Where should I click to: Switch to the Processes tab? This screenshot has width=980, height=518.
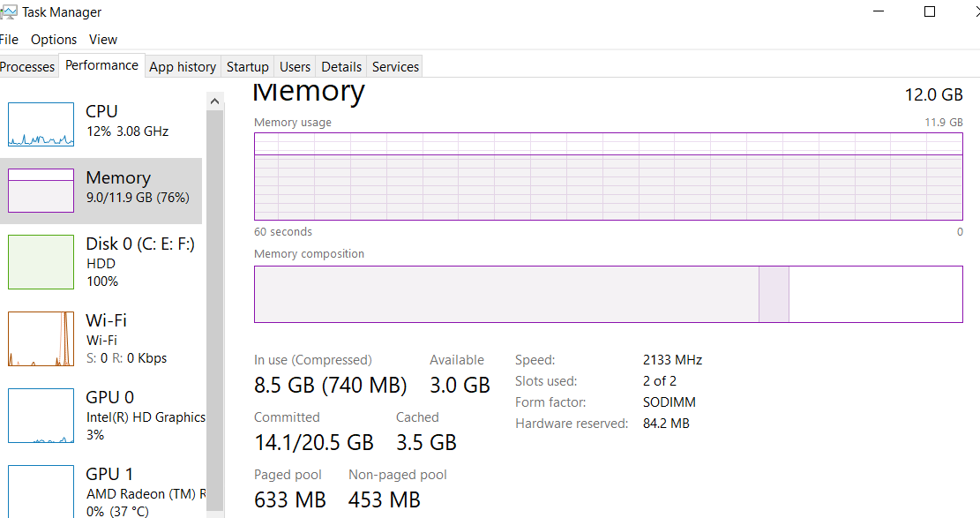pyautogui.click(x=27, y=66)
